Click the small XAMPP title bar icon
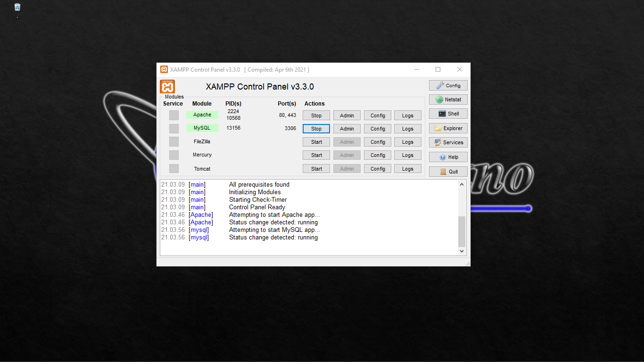 point(164,69)
